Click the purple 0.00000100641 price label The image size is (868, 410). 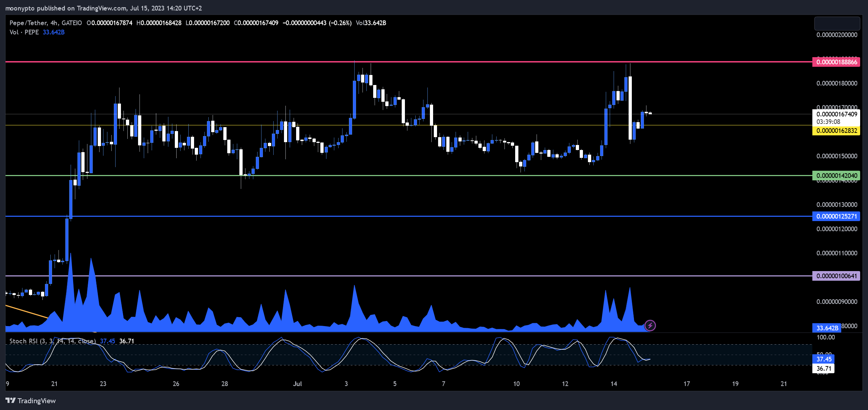[836, 276]
